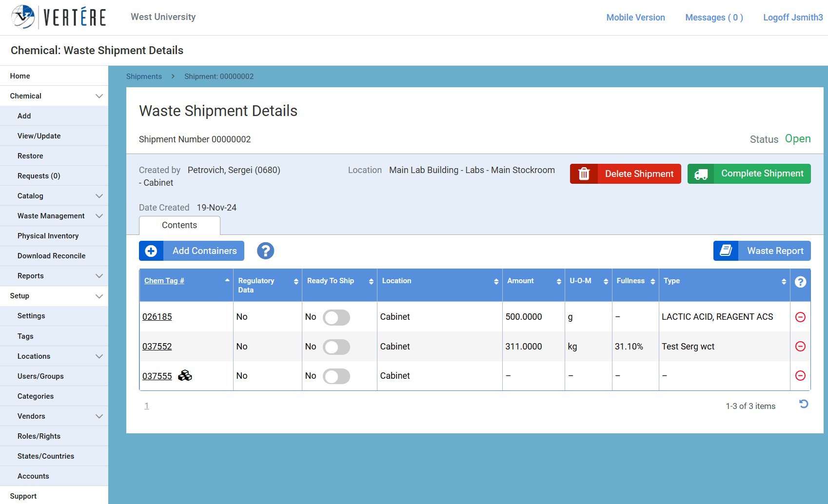Image resolution: width=828 pixels, height=504 pixels.
Task: Sort by Type column arrows
Action: (x=784, y=282)
